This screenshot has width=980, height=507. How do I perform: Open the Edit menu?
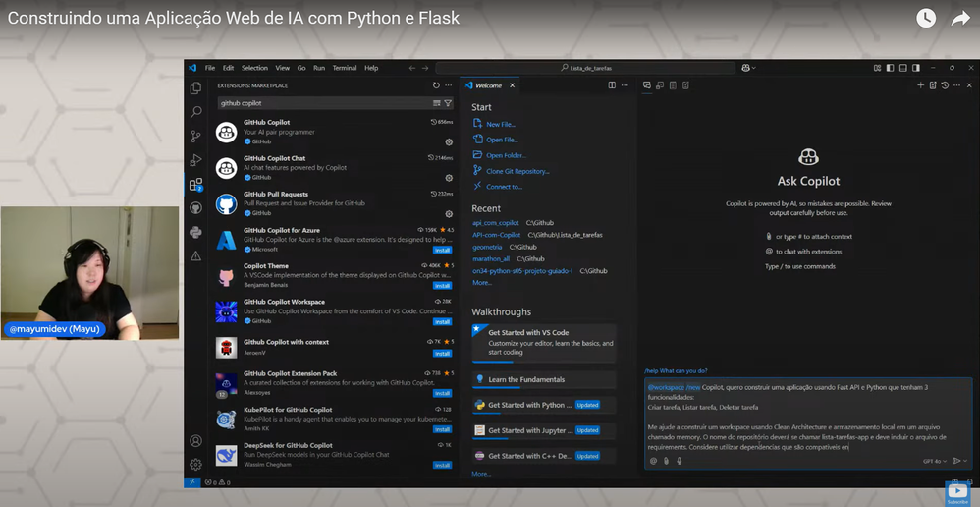point(228,68)
